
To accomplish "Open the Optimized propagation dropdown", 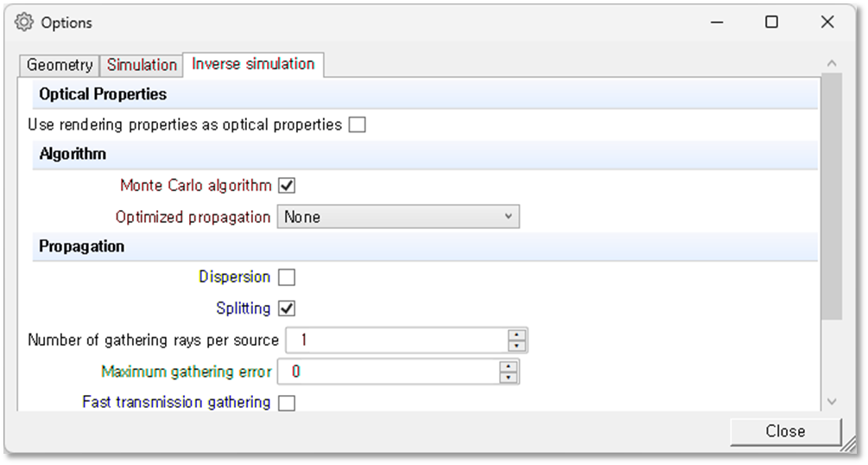I will (398, 217).
